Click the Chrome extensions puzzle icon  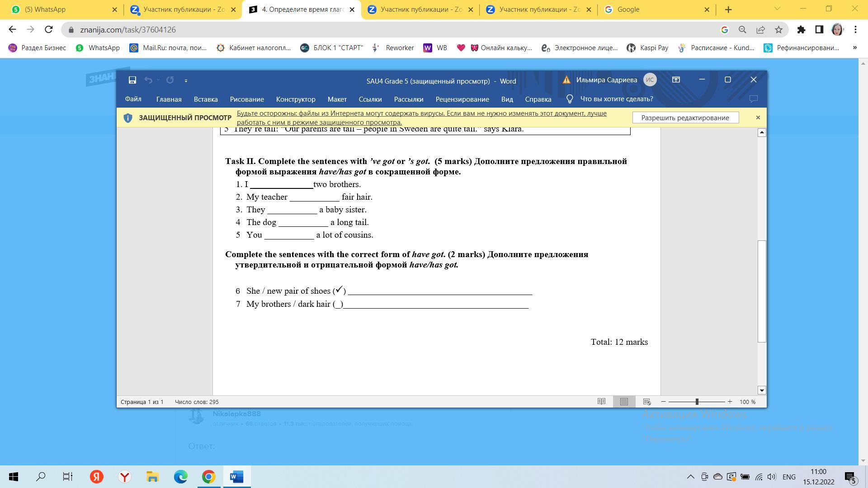pyautogui.click(x=801, y=30)
